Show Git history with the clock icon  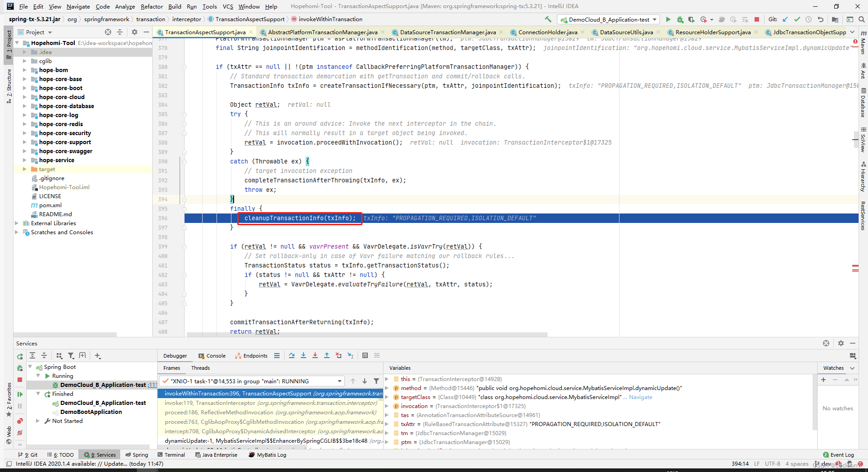click(x=809, y=19)
